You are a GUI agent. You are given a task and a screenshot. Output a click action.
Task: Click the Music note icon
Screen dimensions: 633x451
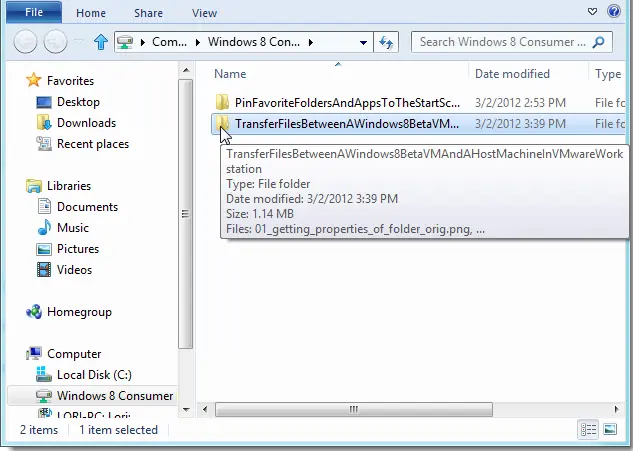pyautogui.click(x=44, y=227)
